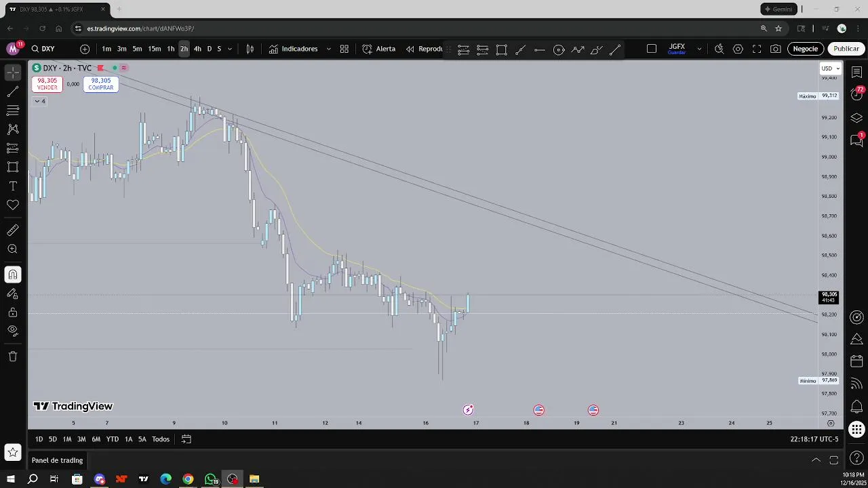868x488 pixels.
Task: Switch to the 1m timeframe
Action: pos(106,49)
